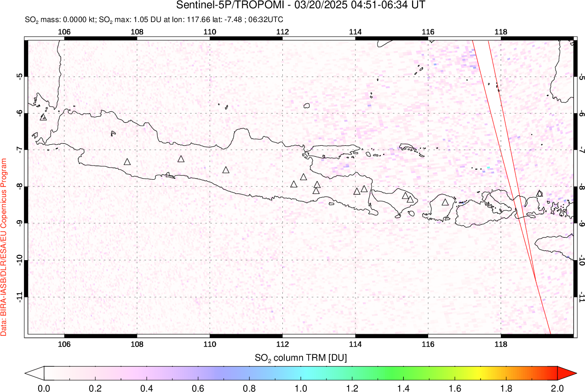This screenshot has height=392, width=585.
Task: Click the bottom axis longitude label 116
Action: (x=428, y=344)
